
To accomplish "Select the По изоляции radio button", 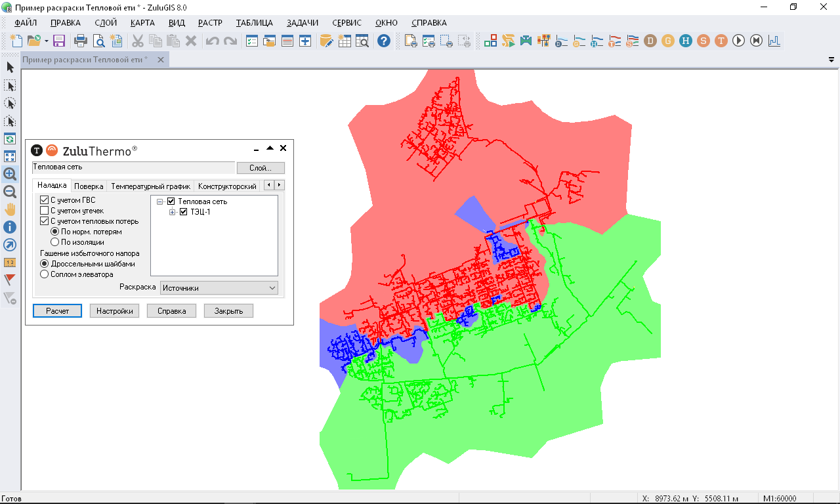I will pyautogui.click(x=55, y=242).
